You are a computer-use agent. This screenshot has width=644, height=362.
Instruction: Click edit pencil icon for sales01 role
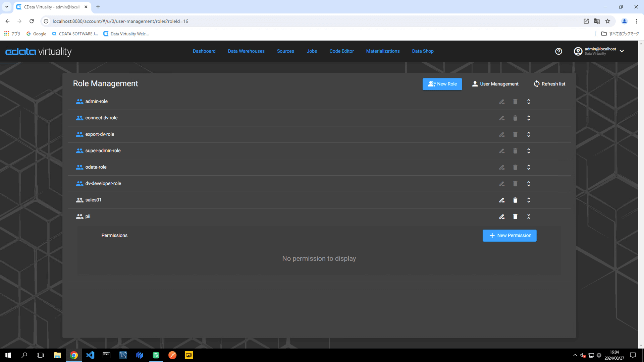point(502,200)
